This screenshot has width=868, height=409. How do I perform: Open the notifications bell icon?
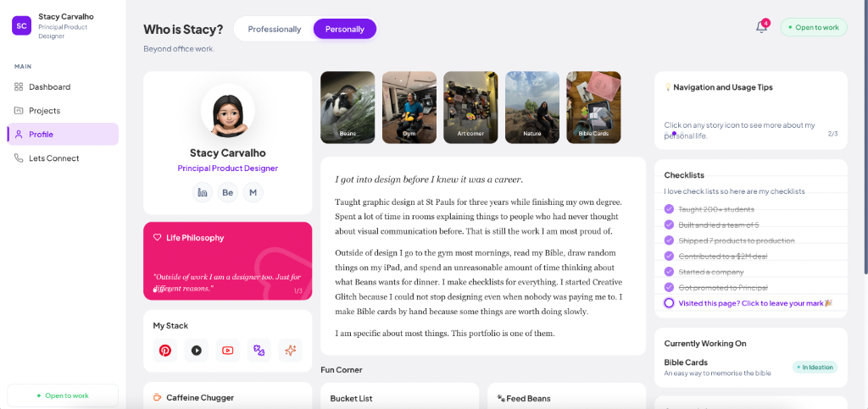[x=762, y=27]
